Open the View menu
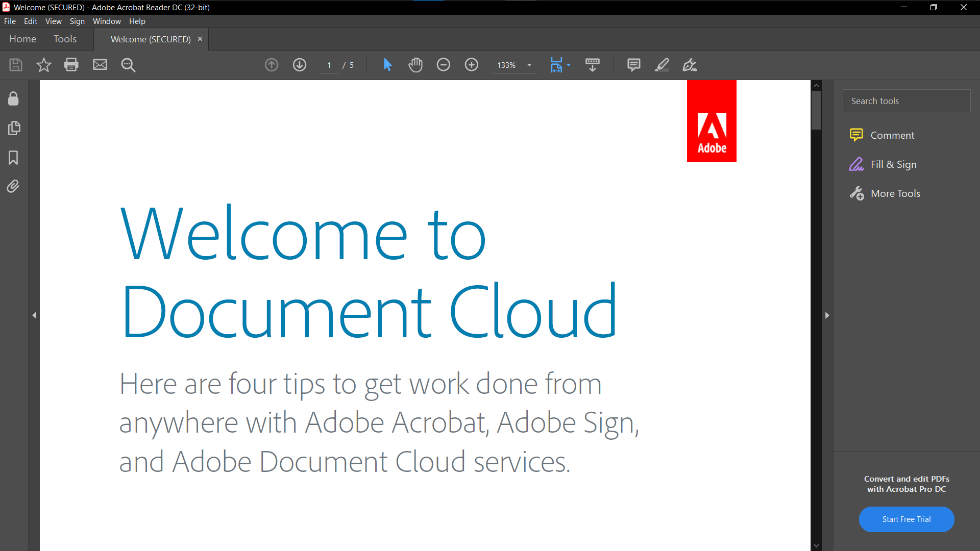Viewport: 980px width, 551px height. tap(53, 21)
